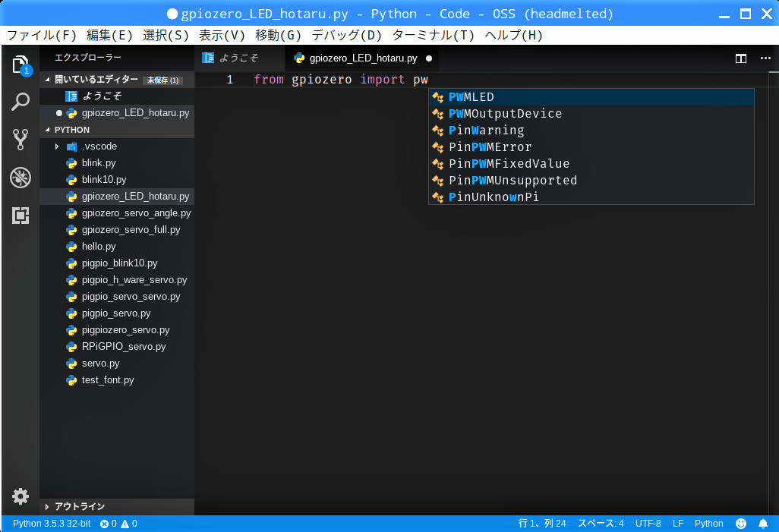
Task: Choose PinPWMError from suggestions
Action: 591,147
